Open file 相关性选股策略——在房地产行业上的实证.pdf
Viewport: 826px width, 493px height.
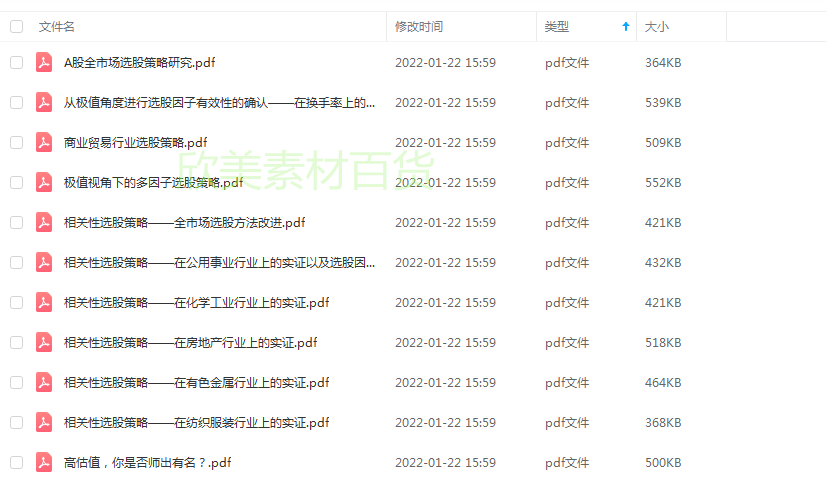[190, 343]
